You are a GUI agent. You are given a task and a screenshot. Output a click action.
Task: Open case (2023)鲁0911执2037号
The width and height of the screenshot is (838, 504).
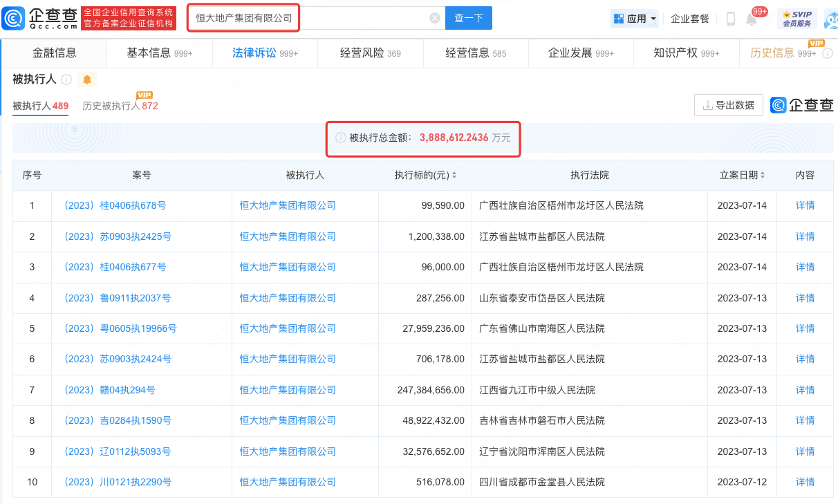117,298
